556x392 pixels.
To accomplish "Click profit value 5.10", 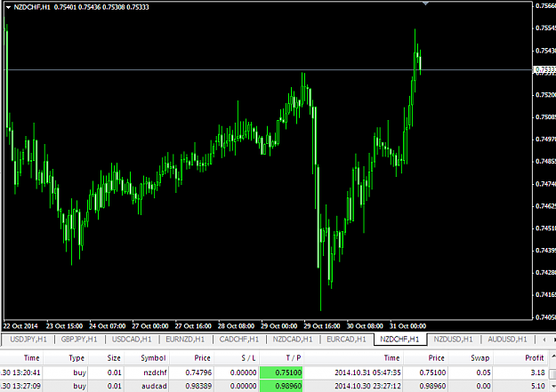I will tap(537, 386).
